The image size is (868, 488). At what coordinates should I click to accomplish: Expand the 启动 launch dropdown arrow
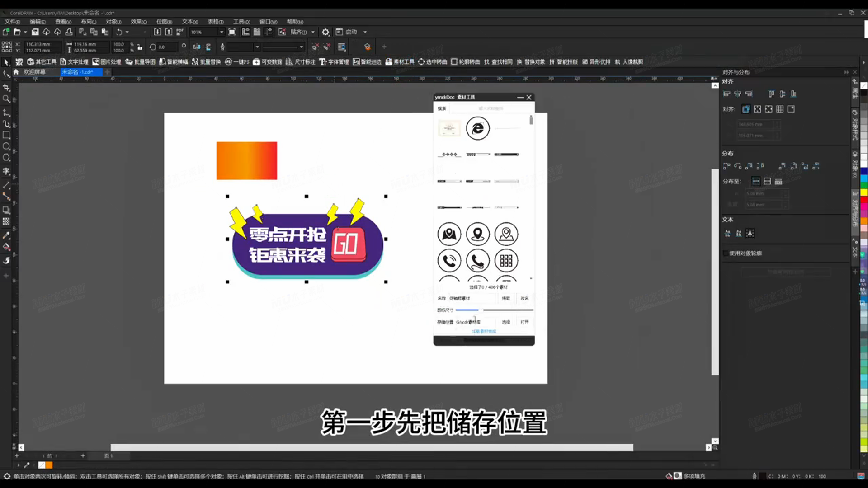pos(365,32)
